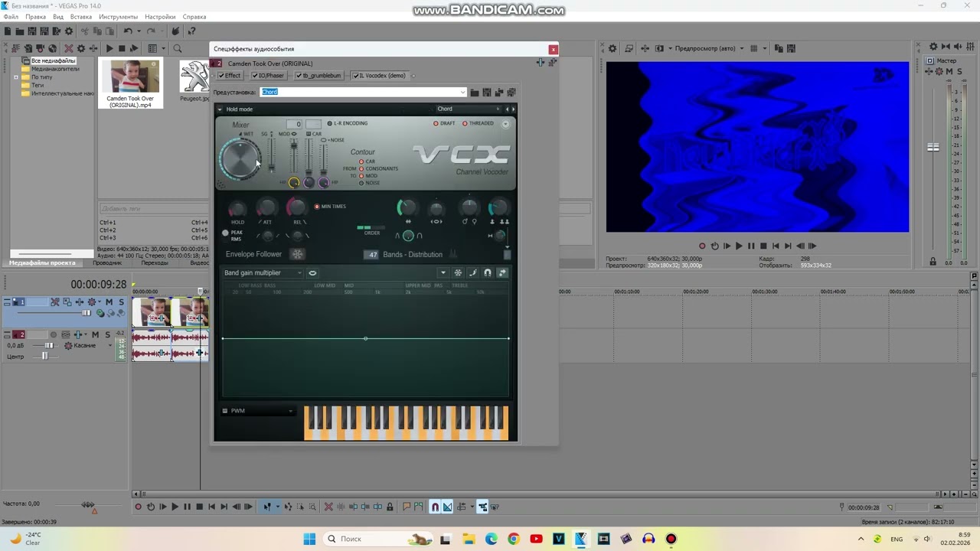The image size is (980, 551).
Task: Open the Предустановка preset dropdown
Action: [x=462, y=92]
